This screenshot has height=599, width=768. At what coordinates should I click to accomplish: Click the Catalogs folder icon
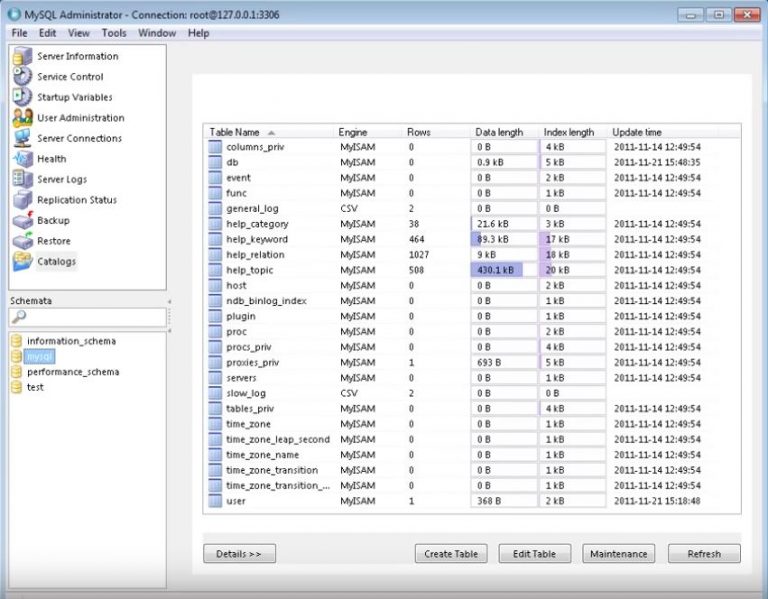pos(22,261)
